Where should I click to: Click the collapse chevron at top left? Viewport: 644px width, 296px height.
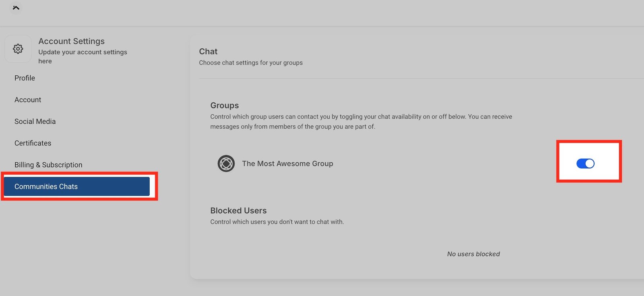[16, 8]
